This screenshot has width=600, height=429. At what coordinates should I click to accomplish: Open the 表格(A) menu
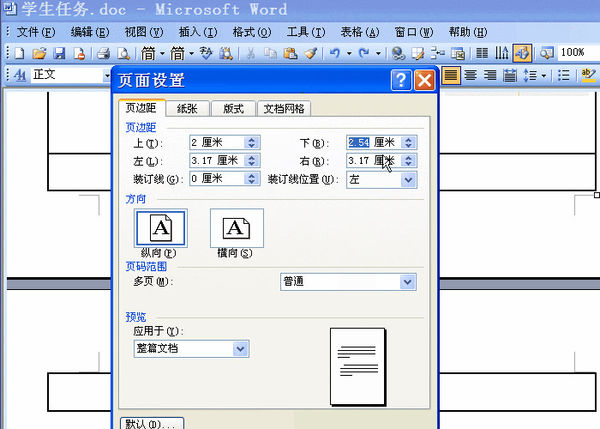pos(360,32)
